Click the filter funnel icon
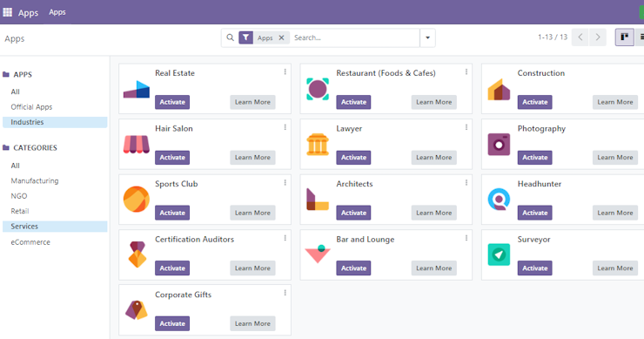 tap(245, 37)
